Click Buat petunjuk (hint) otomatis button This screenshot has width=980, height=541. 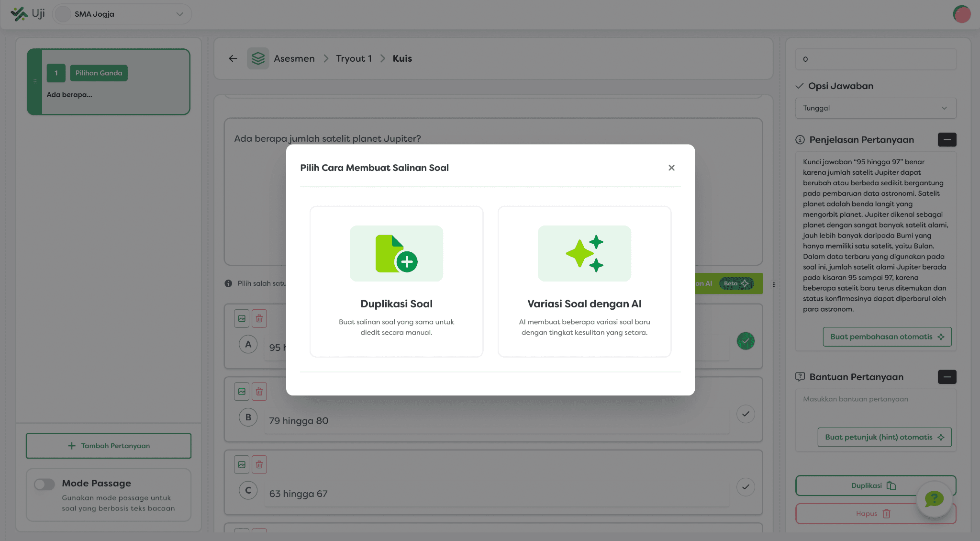tap(884, 437)
